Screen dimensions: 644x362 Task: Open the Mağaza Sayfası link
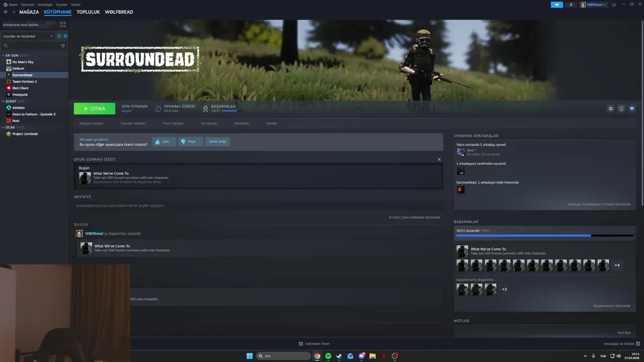[x=91, y=123]
